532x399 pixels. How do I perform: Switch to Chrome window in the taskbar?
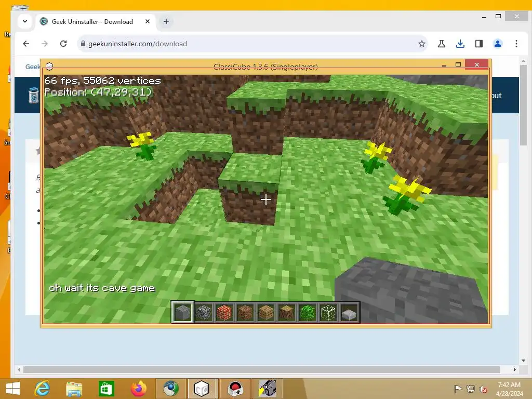click(x=170, y=389)
